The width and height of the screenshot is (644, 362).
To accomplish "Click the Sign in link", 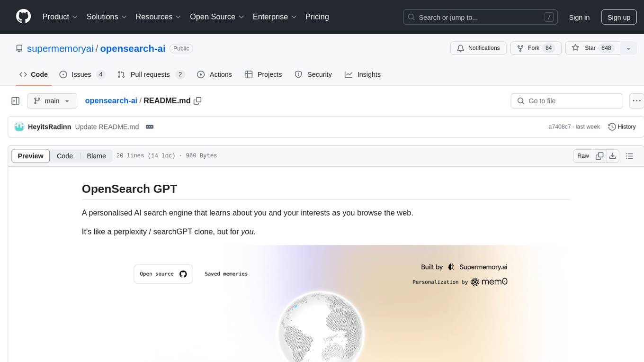I will (579, 17).
